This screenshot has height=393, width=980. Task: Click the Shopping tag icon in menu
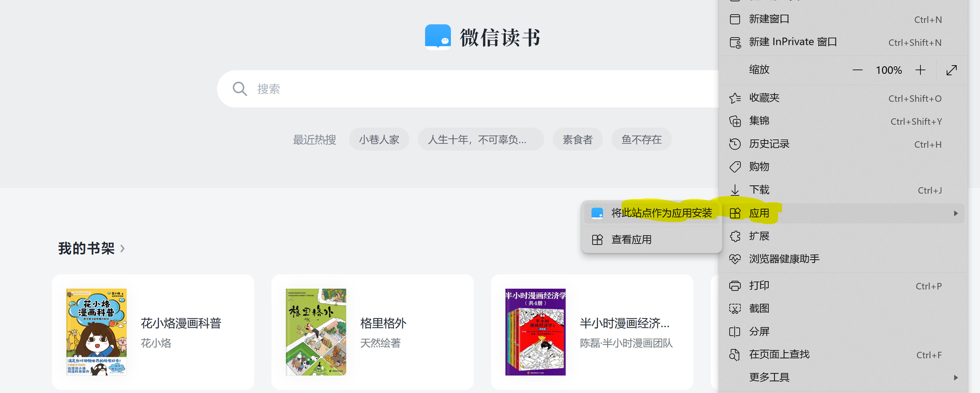pyautogui.click(x=735, y=167)
